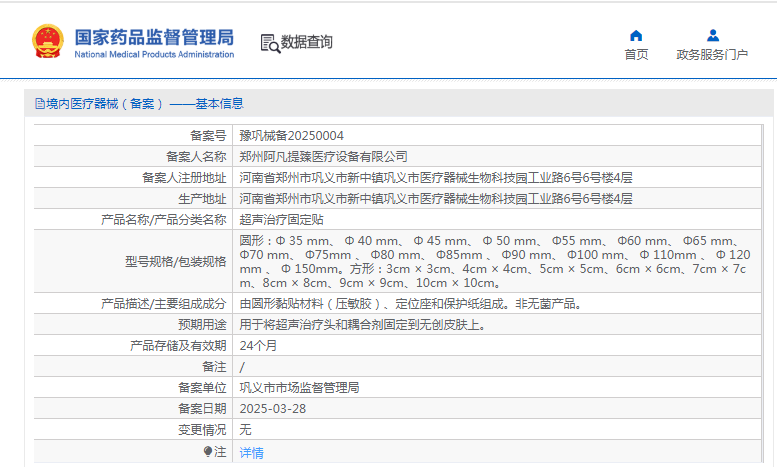The height and width of the screenshot is (467, 777).
Task: Click the 变更情况 row label
Action: tap(202, 430)
